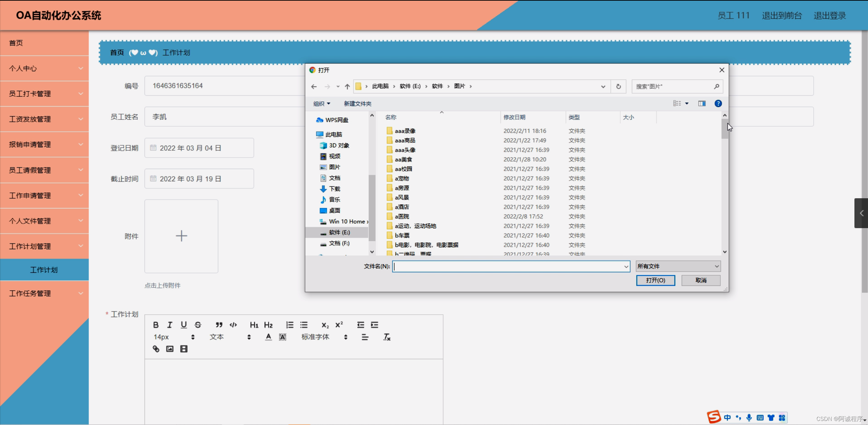Click the clear formatting icon
Image resolution: width=868 pixels, height=425 pixels.
pyautogui.click(x=386, y=337)
